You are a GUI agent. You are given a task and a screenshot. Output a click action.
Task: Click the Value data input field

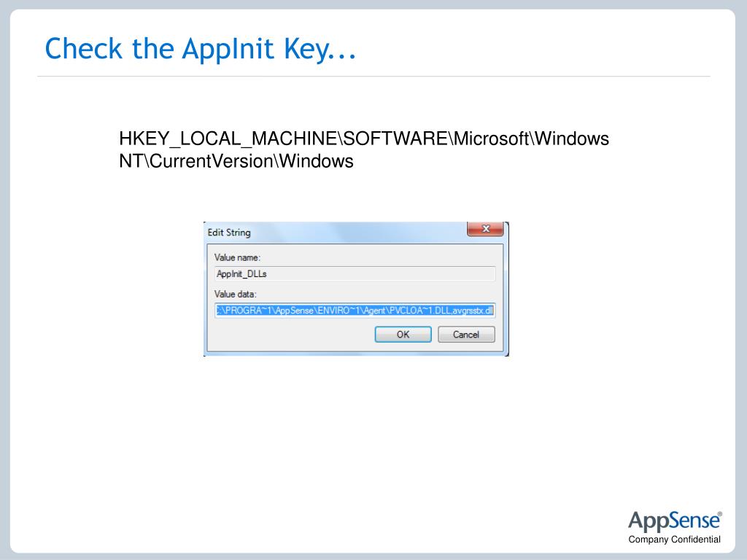tap(355, 311)
